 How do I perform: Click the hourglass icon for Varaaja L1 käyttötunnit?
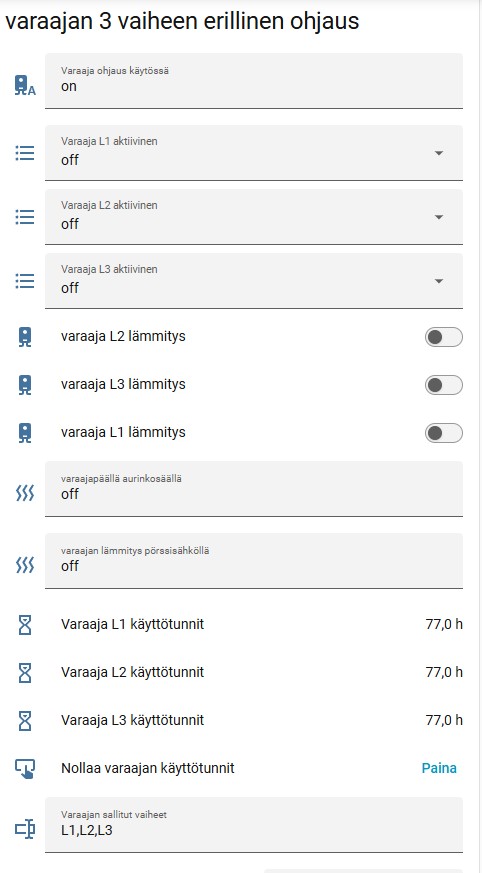(x=24, y=625)
